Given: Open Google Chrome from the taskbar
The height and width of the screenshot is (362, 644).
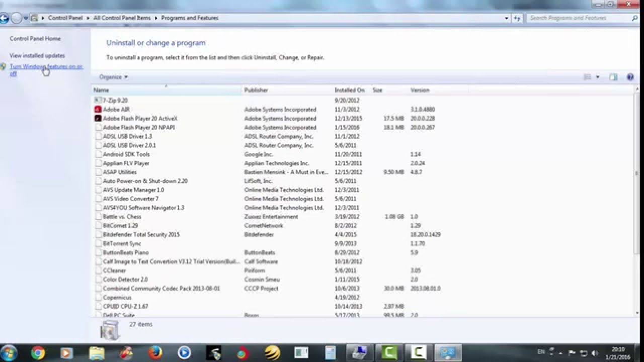Looking at the screenshot, I should click(38, 353).
